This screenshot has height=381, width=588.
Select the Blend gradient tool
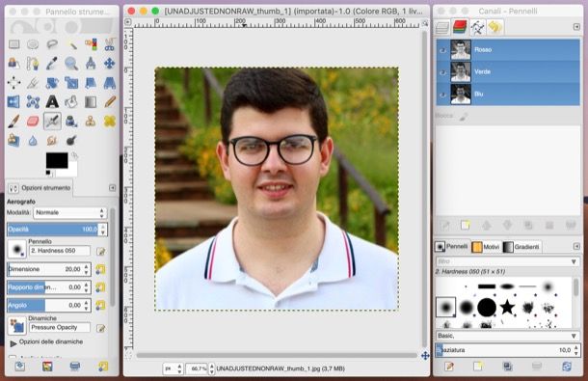(x=91, y=101)
